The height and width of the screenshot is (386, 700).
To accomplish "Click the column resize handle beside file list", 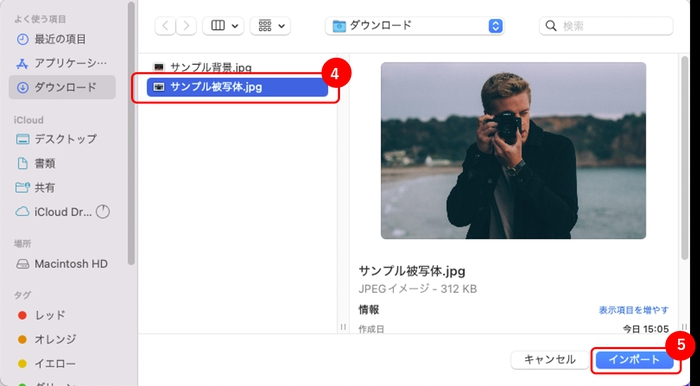I will coord(343,327).
